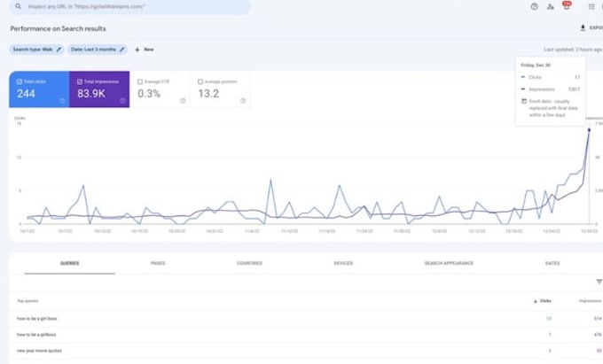Switch to the Countries tab

tap(249, 263)
